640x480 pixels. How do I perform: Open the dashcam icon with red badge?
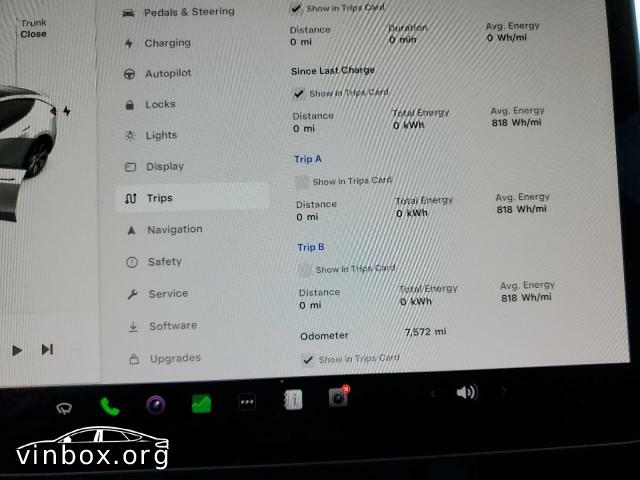339,396
